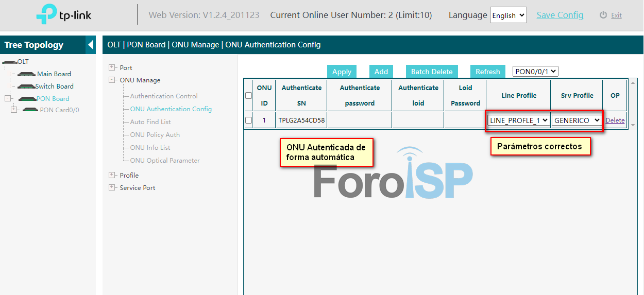Click the PON Board device icon
The image size is (644, 295).
click(27, 99)
